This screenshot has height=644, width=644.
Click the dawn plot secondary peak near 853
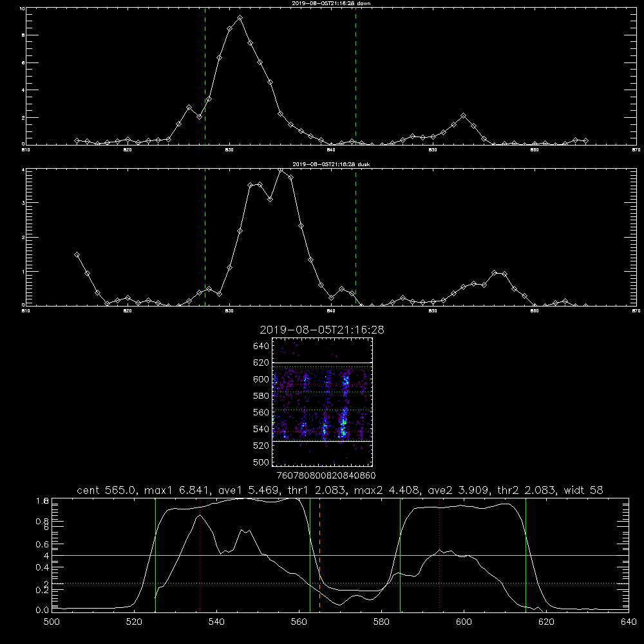click(463, 116)
